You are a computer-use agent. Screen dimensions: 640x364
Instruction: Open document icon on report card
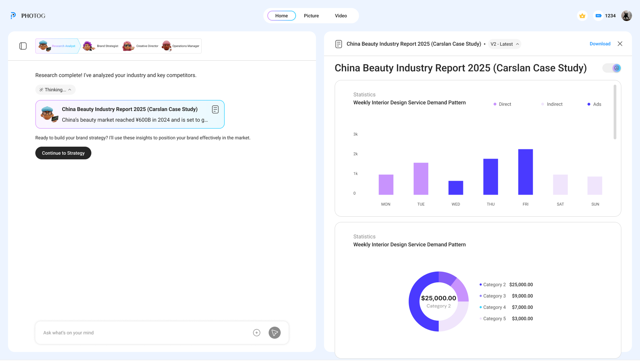[215, 109]
